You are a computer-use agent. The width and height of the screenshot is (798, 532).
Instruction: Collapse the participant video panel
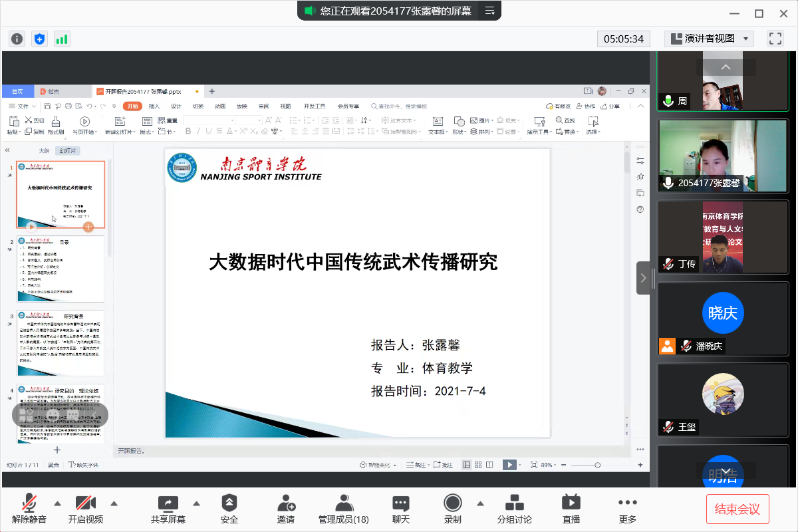pos(643,278)
